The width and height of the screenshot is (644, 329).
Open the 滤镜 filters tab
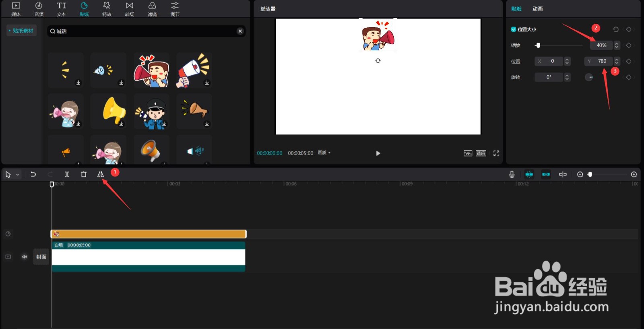click(152, 9)
